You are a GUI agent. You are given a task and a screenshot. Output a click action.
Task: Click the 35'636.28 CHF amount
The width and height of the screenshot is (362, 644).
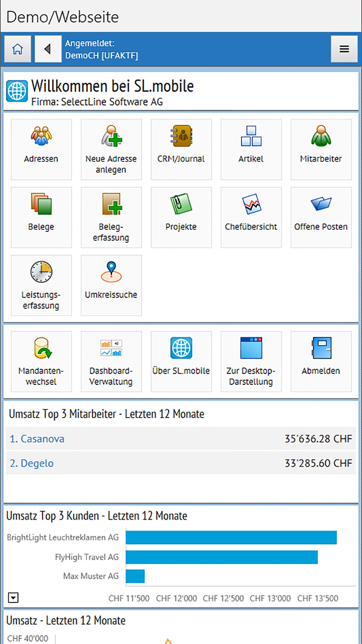(318, 439)
